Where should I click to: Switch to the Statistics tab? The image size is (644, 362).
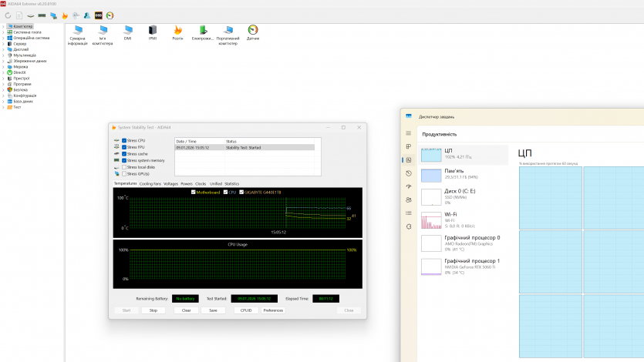(231, 184)
